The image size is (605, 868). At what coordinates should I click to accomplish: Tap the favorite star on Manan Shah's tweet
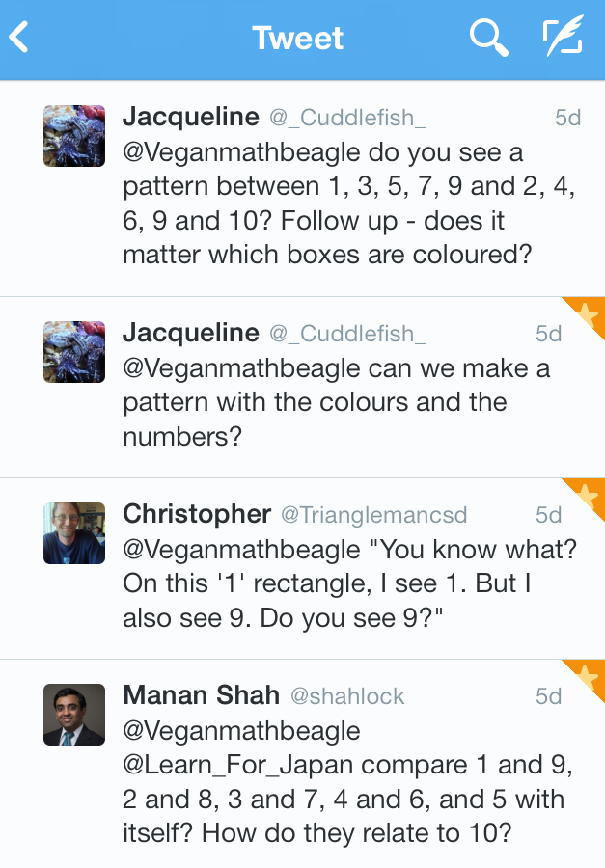[588, 676]
